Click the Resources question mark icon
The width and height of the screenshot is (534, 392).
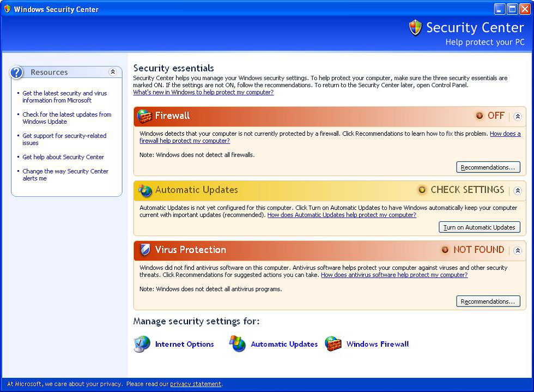tap(17, 73)
